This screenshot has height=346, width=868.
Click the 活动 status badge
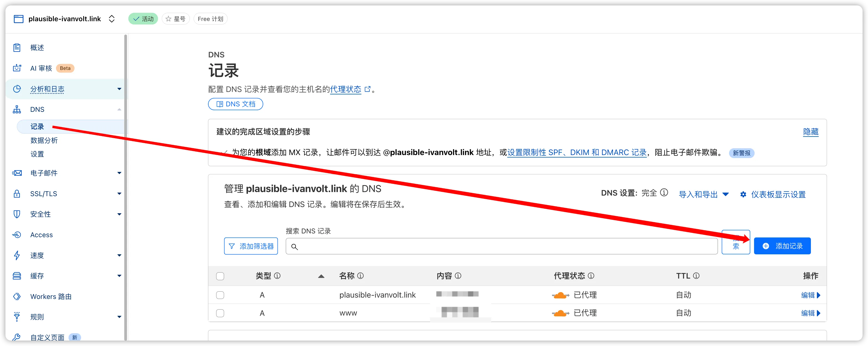pyautogui.click(x=143, y=19)
